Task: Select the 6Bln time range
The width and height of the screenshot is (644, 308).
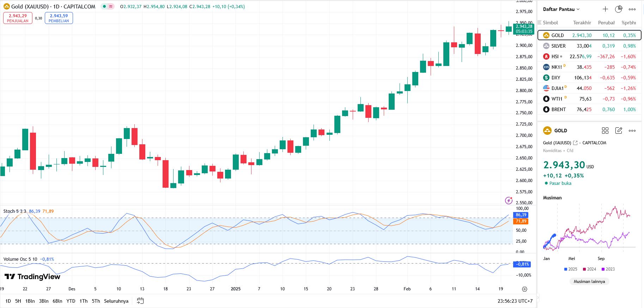Action: point(57,301)
